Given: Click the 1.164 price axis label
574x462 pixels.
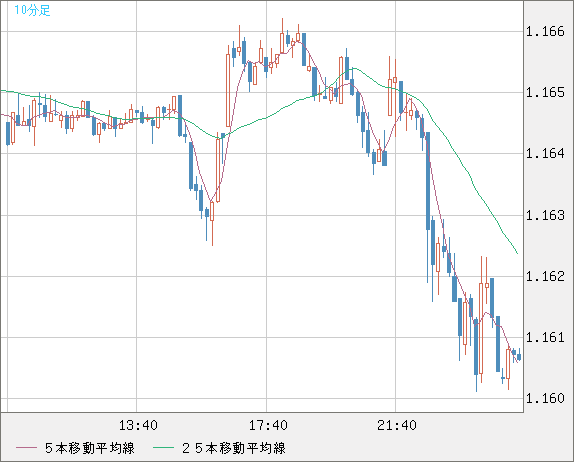Looking at the screenshot, I should [x=545, y=153].
